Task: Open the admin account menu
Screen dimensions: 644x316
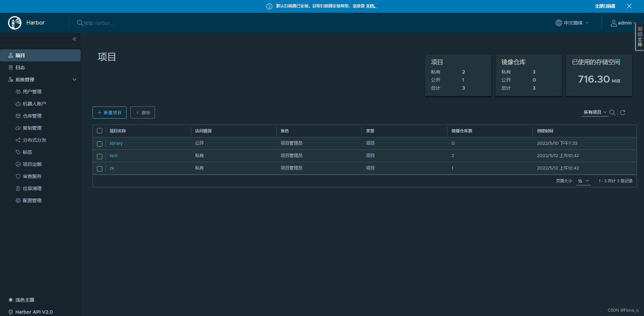Action: click(623, 23)
